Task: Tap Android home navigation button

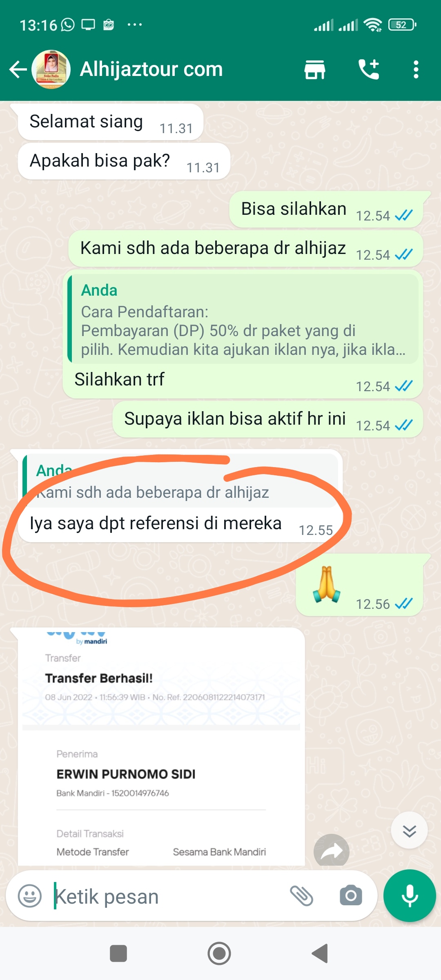Action: pyautogui.click(x=219, y=953)
